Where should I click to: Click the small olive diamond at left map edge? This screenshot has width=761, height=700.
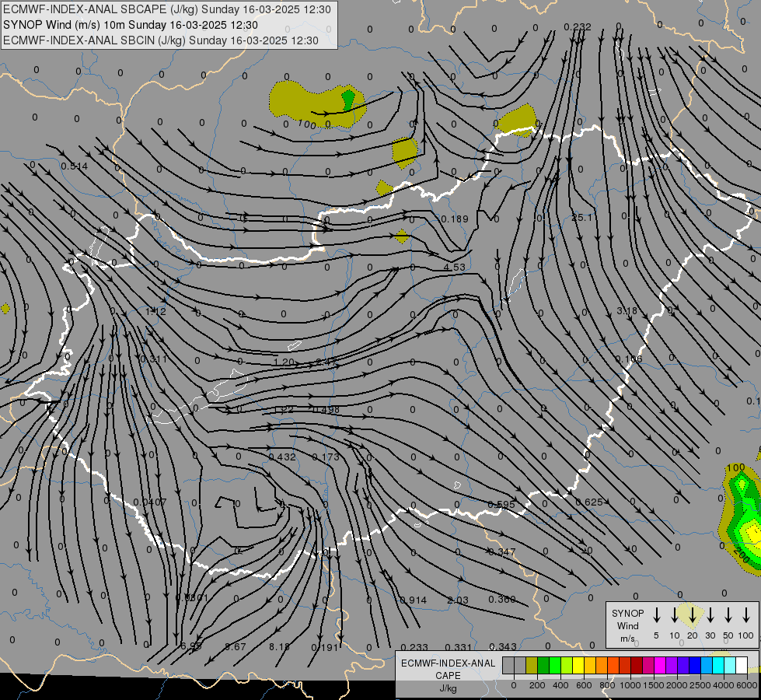(x=5, y=309)
